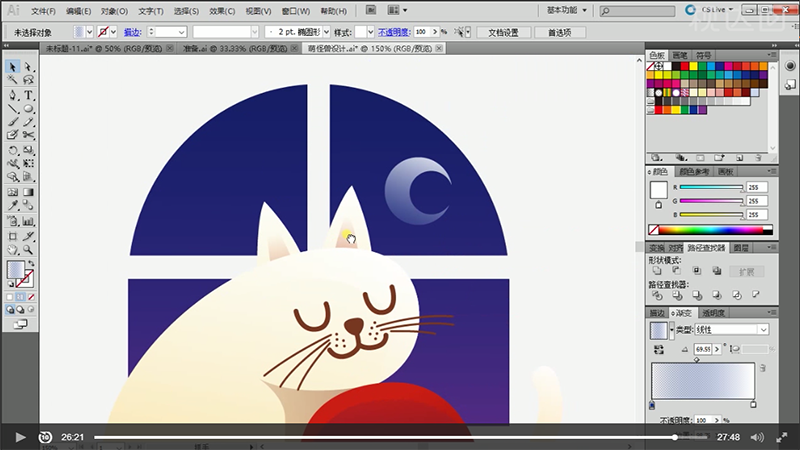Click Minus Front shape mode icon
Viewport: 800px width, 450px height.
[x=677, y=271]
